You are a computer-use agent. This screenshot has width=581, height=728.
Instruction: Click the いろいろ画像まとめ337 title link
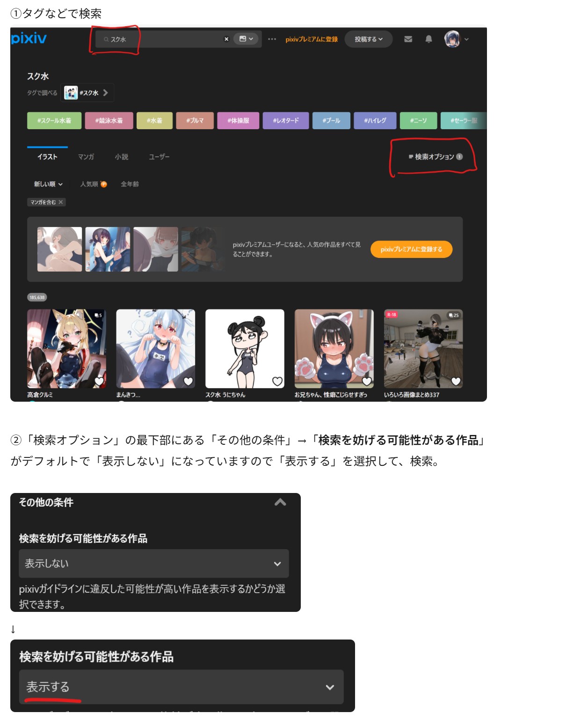pyautogui.click(x=412, y=395)
